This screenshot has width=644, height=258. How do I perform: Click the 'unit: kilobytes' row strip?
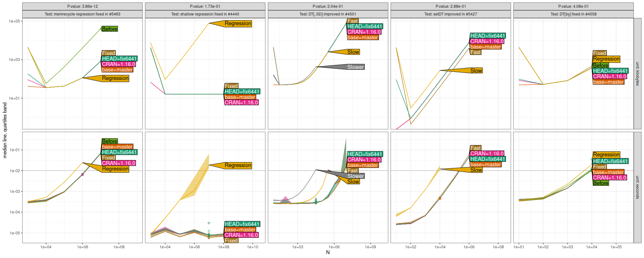point(637,74)
